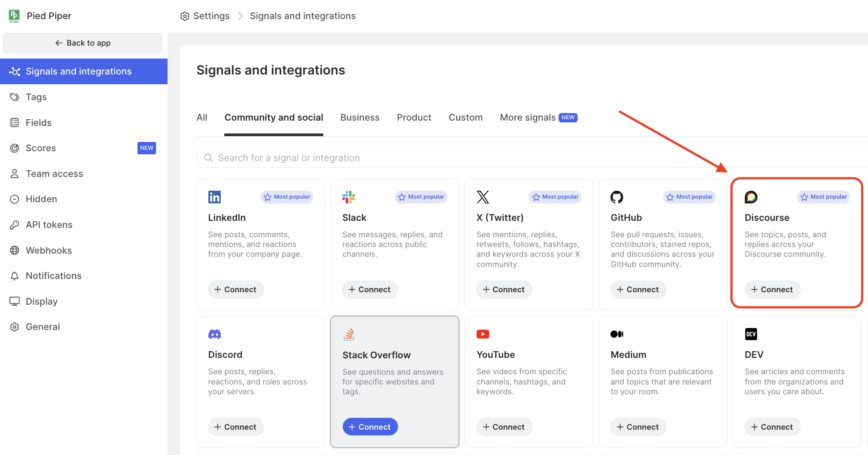
Task: Click the Scores target icon in sidebar
Action: tap(15, 148)
